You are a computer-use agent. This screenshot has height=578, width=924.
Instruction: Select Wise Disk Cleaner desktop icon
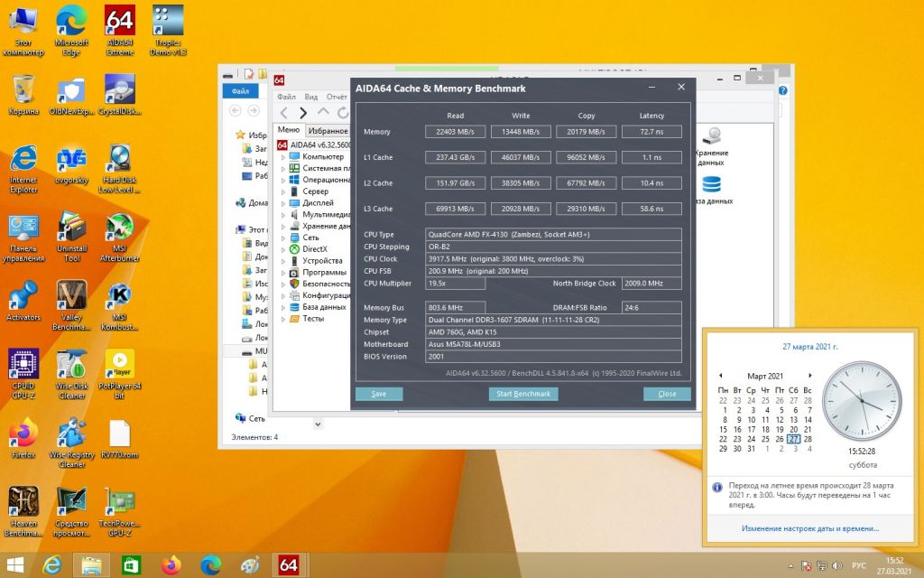point(72,374)
